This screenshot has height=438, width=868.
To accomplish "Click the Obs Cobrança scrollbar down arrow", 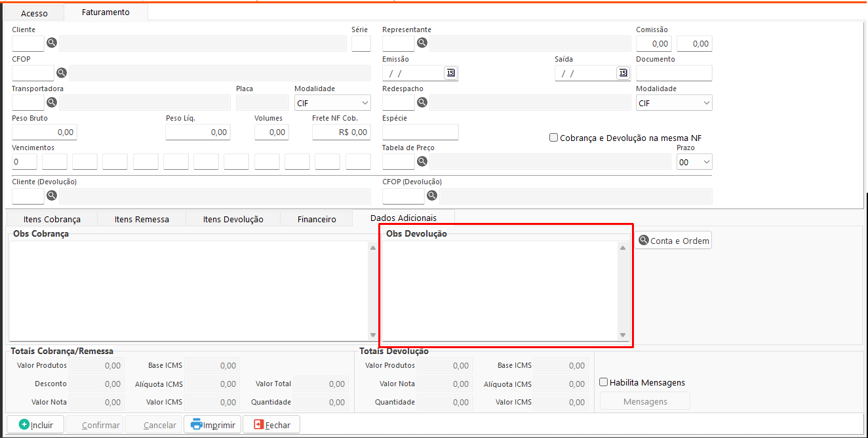I will click(x=373, y=335).
